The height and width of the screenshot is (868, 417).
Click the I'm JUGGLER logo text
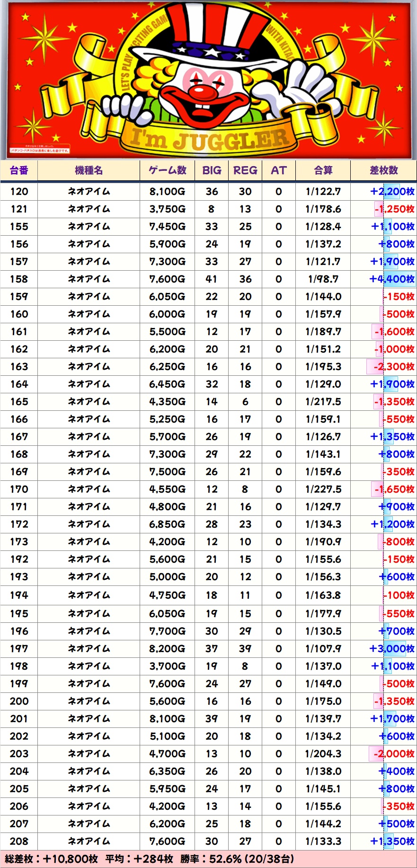point(209,139)
